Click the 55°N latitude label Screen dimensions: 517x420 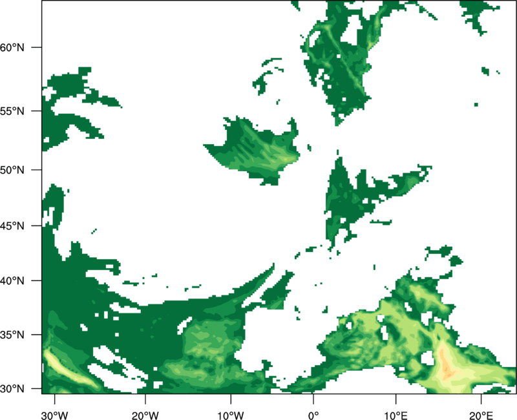[12, 111]
